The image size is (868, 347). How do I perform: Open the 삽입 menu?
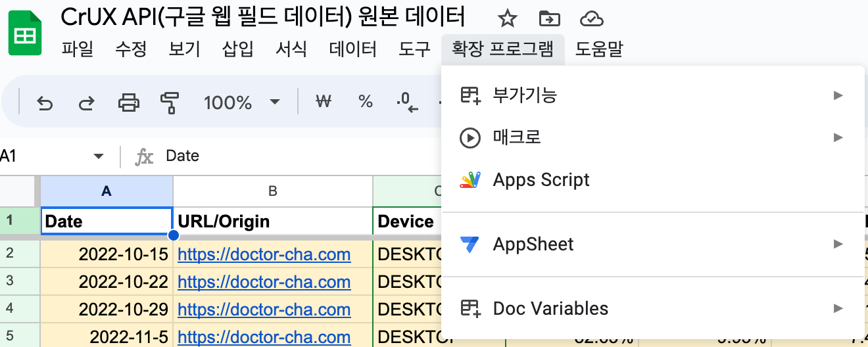238,49
